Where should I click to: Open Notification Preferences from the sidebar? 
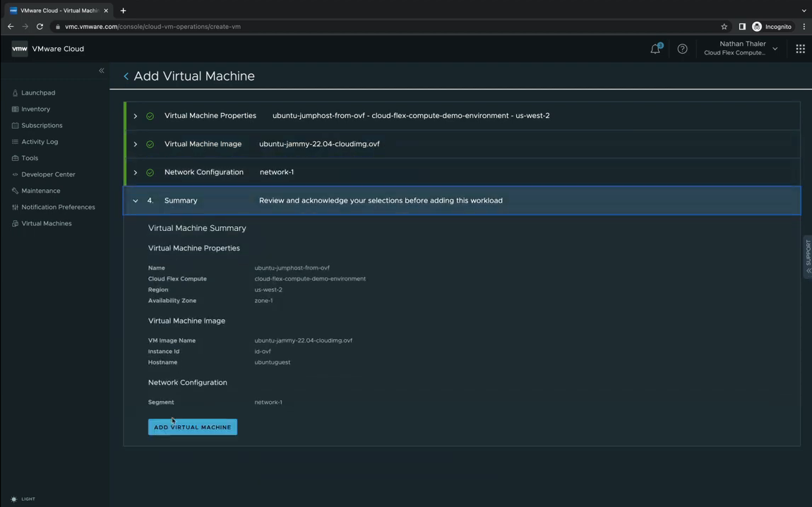point(58,207)
